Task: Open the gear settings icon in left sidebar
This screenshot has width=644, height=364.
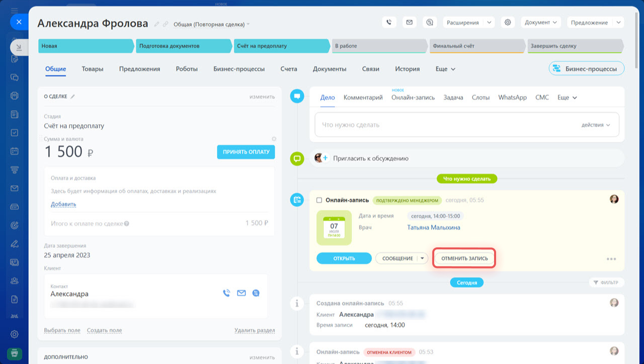Action: (15, 334)
